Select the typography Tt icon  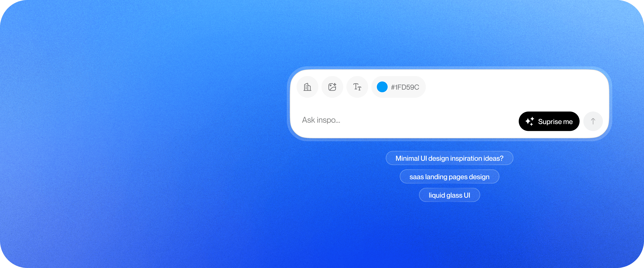click(357, 87)
